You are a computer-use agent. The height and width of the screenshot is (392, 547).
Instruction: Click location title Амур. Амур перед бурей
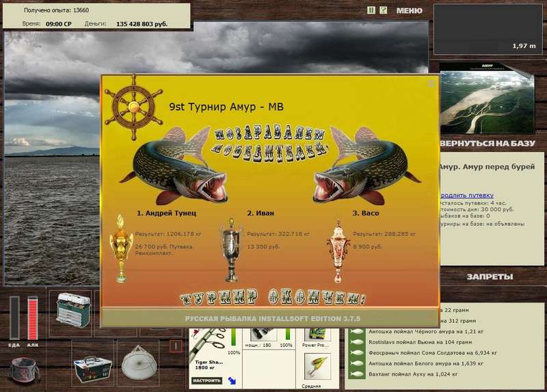tap(487, 166)
